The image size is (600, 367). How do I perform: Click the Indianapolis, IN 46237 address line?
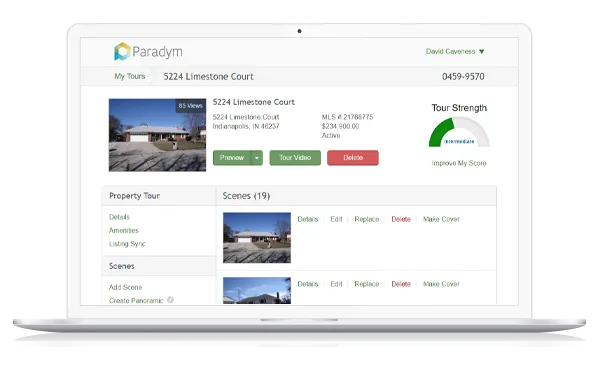point(246,126)
